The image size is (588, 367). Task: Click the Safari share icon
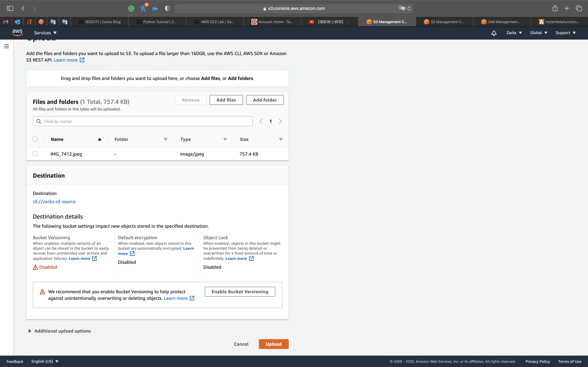[x=555, y=9]
